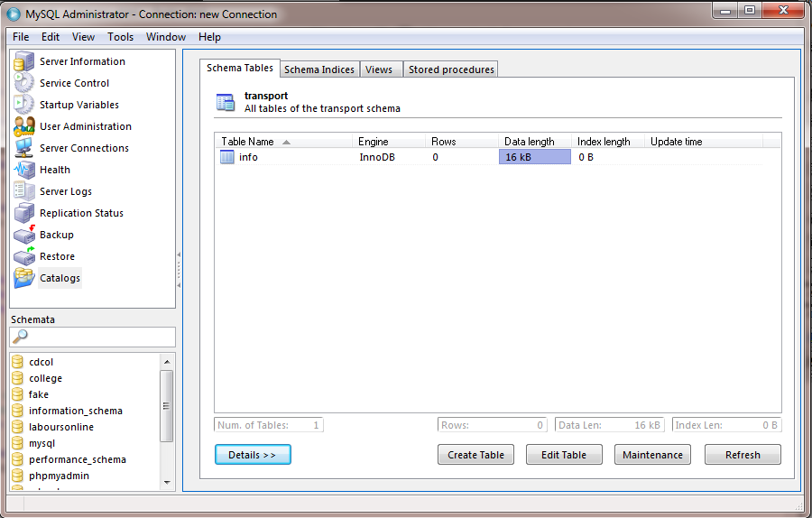Click the phpmyadmin database icon

point(18,476)
